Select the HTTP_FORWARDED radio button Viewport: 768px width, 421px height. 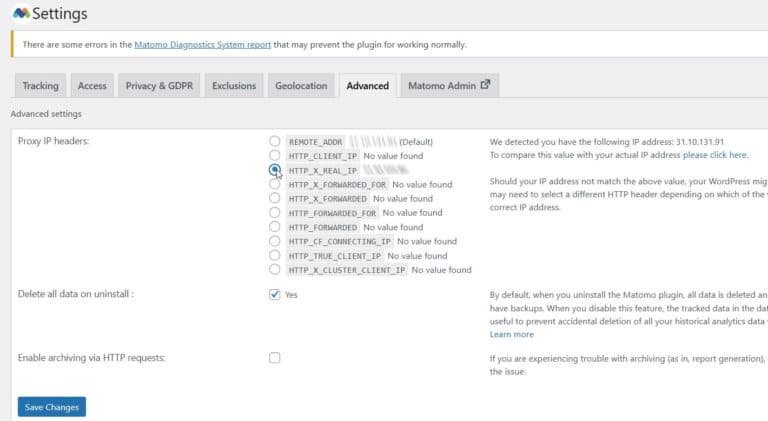[x=275, y=227]
